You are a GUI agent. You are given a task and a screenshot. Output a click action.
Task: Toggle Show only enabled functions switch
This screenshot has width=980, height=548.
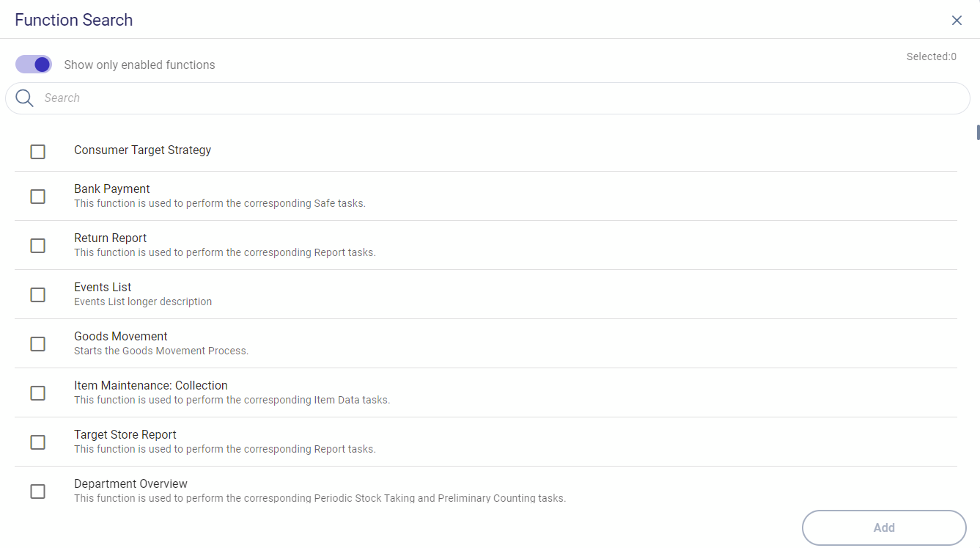pyautogui.click(x=34, y=65)
